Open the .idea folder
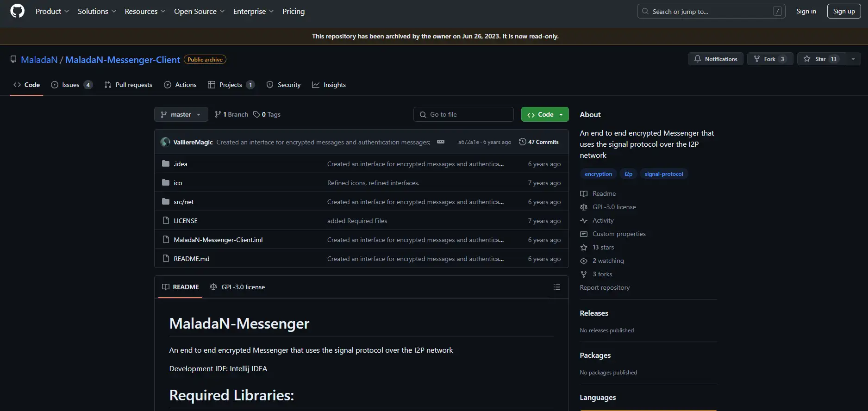The height and width of the screenshot is (411, 868). pyautogui.click(x=181, y=164)
